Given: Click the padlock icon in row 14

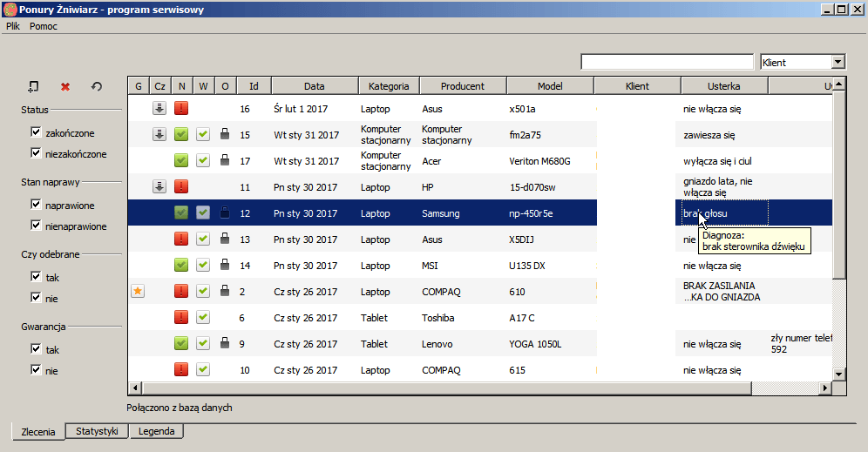Looking at the screenshot, I should coord(225,265).
